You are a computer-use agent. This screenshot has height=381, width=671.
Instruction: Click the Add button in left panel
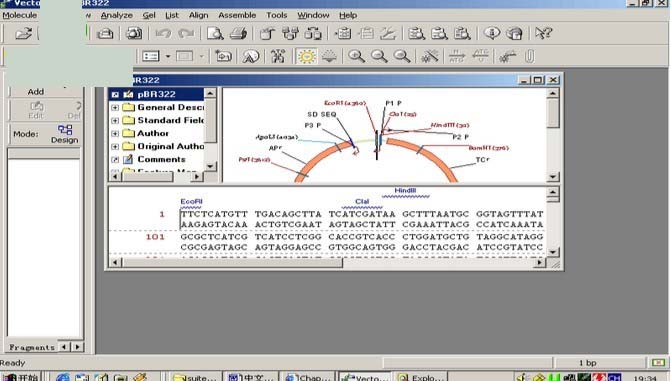point(36,92)
